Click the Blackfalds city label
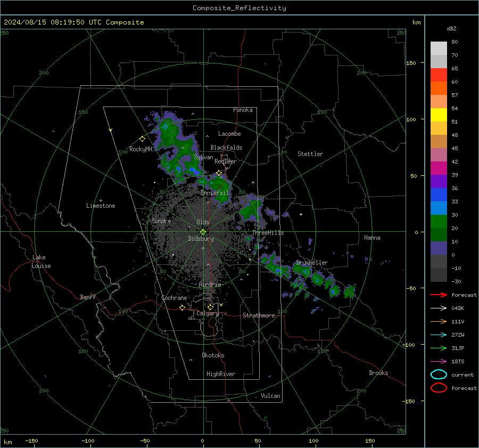Screen dimensions: 479x448 point(226,148)
